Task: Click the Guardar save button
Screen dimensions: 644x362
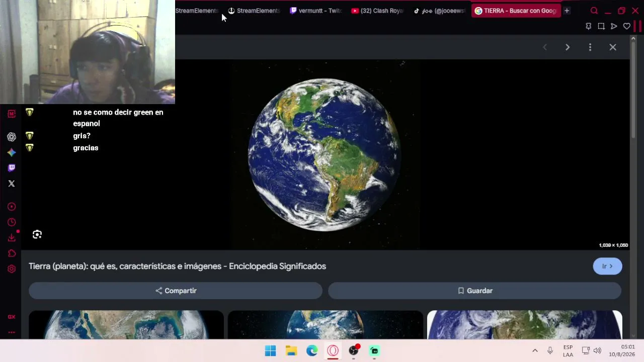Action: tap(475, 291)
